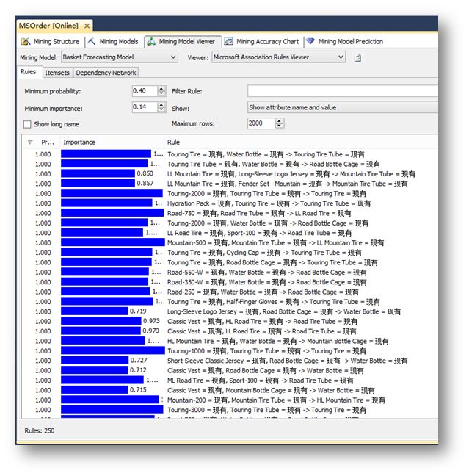Click the Maximum rows 2000 field
469x476 pixels.
pos(261,123)
